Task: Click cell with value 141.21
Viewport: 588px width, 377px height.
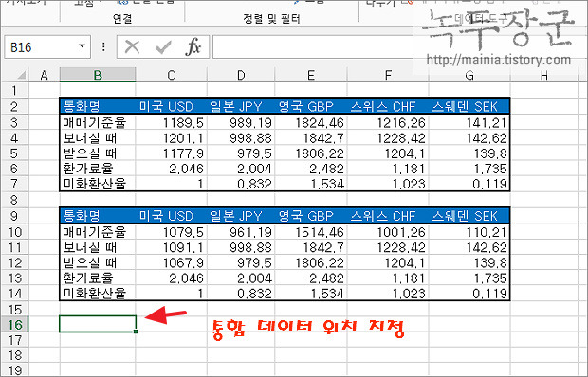Action: coord(469,122)
